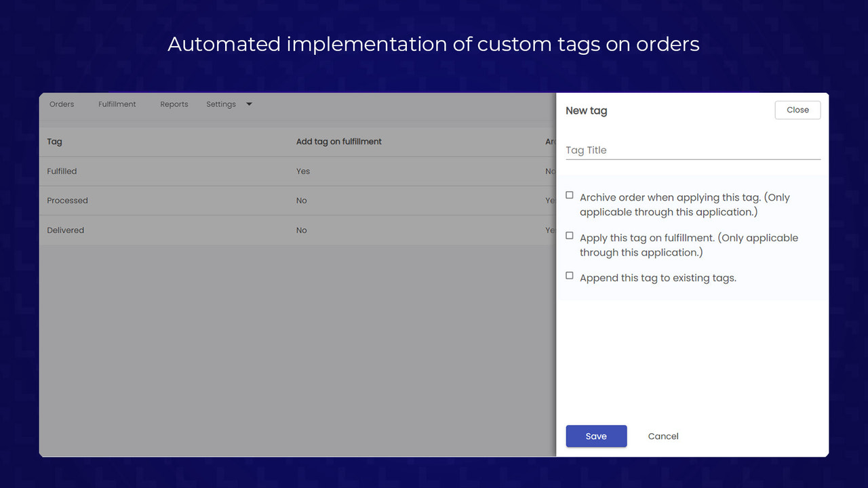
Task: Enable the Archive order when applying checkbox
Action: pos(569,195)
